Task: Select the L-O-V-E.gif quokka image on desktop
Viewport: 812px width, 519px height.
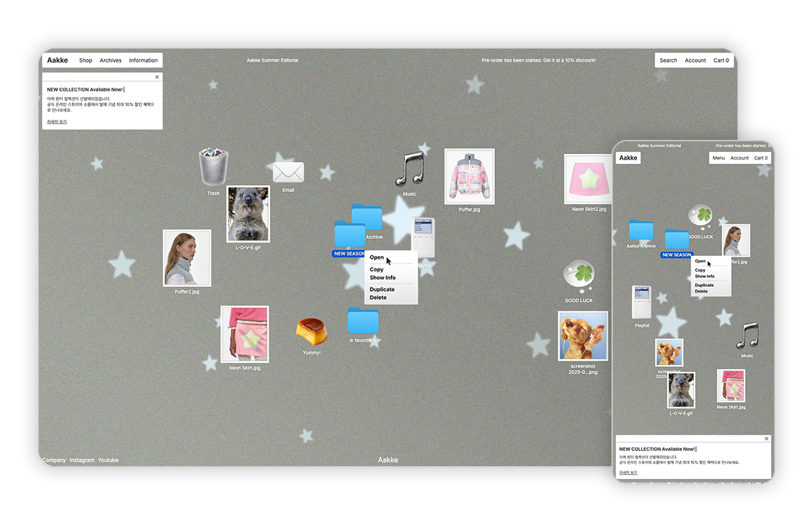Action: (248, 214)
